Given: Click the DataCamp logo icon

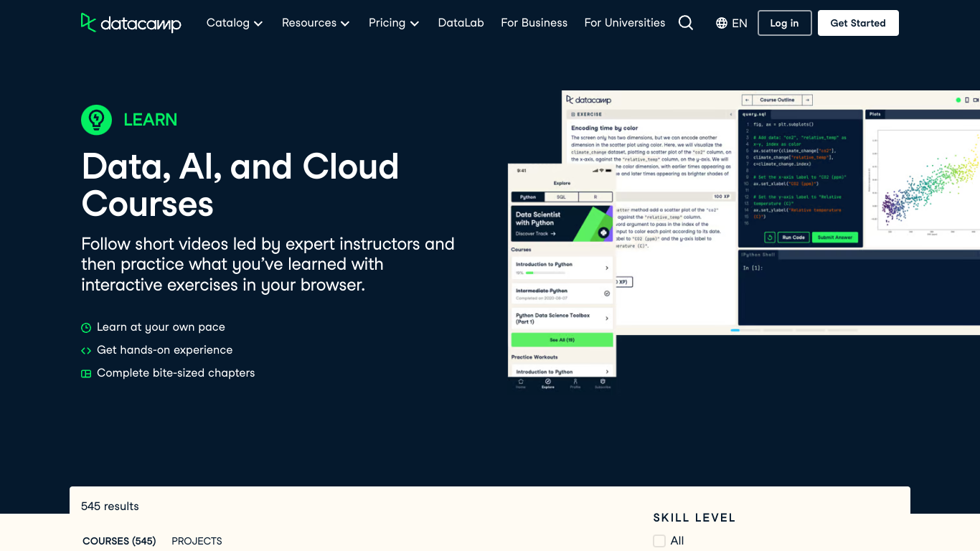Looking at the screenshot, I should [88, 22].
